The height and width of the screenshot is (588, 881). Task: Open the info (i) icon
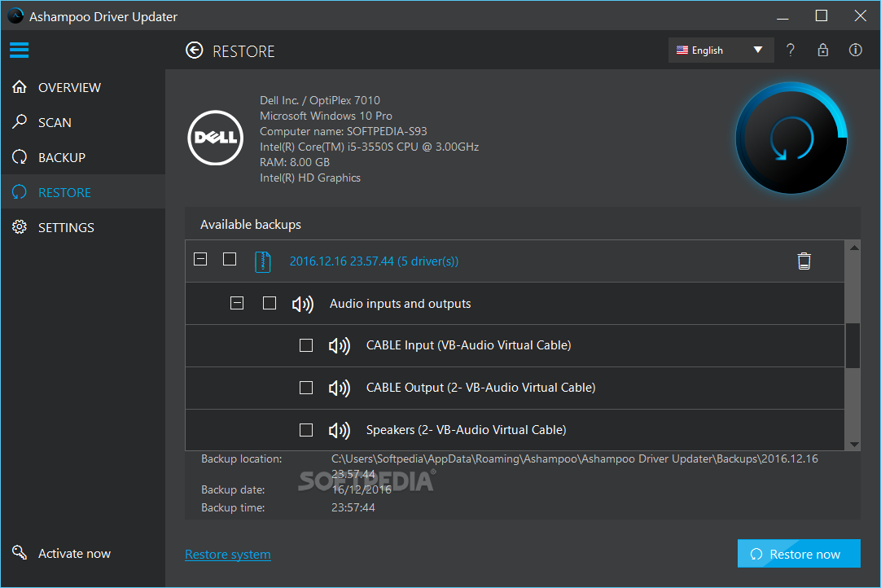point(855,50)
